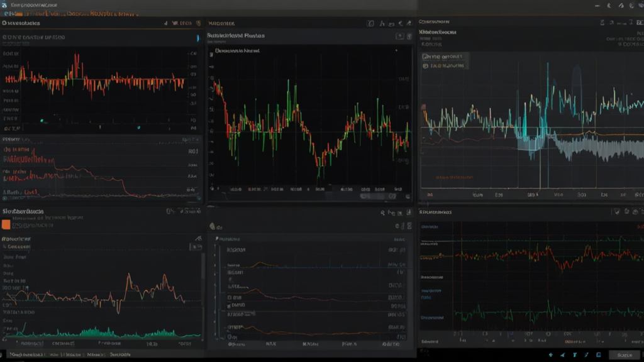Click the blue square icon in the bottom status bar

tap(599, 355)
